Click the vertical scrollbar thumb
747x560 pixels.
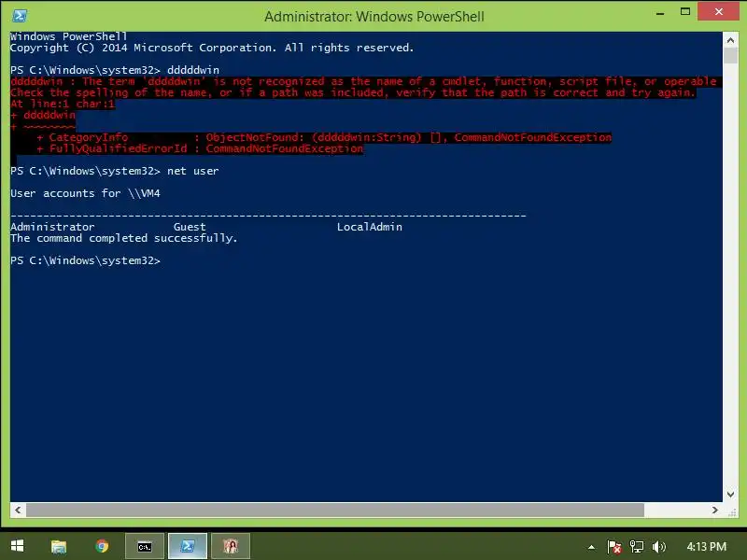(x=730, y=55)
